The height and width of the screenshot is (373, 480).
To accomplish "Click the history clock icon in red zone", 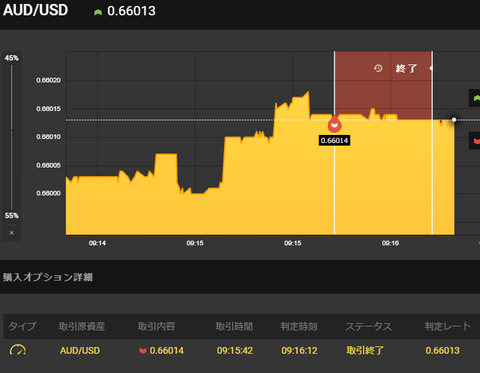I will [x=378, y=68].
